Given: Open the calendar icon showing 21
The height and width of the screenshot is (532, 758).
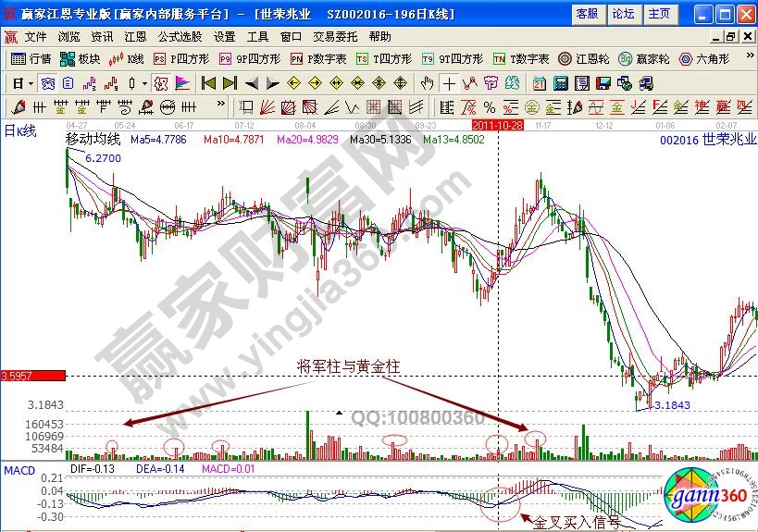Looking at the screenshot, I should [x=539, y=83].
